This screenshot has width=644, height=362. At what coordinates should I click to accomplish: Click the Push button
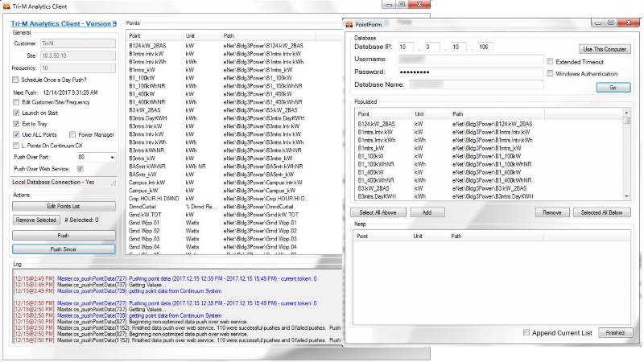point(64,236)
